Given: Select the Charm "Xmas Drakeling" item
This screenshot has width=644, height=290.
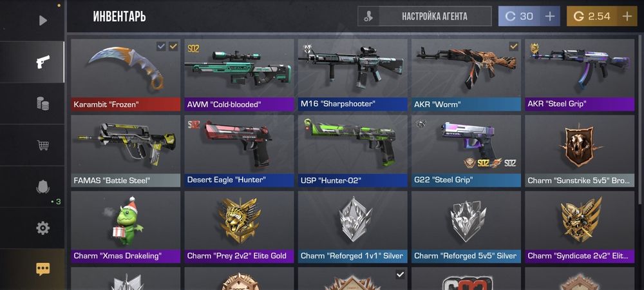Looking at the screenshot, I should pyautogui.click(x=126, y=227).
